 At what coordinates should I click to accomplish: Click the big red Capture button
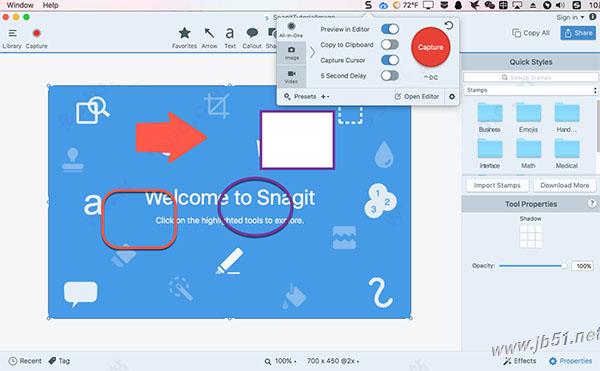coord(430,47)
